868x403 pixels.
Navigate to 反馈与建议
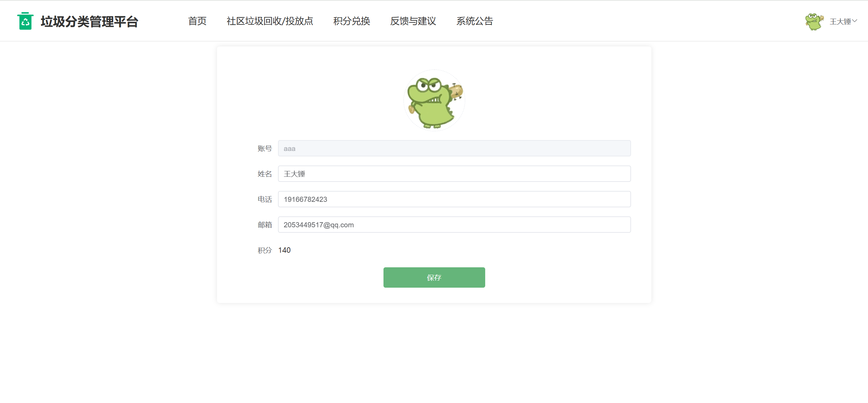pyautogui.click(x=413, y=21)
